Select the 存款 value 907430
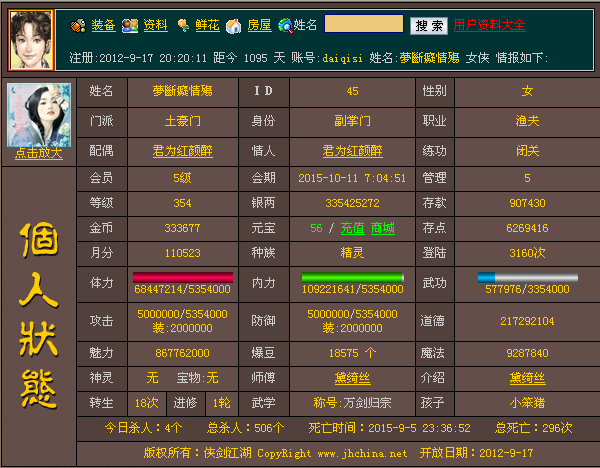Viewport: 600px width, 468px height. pyautogui.click(x=527, y=203)
